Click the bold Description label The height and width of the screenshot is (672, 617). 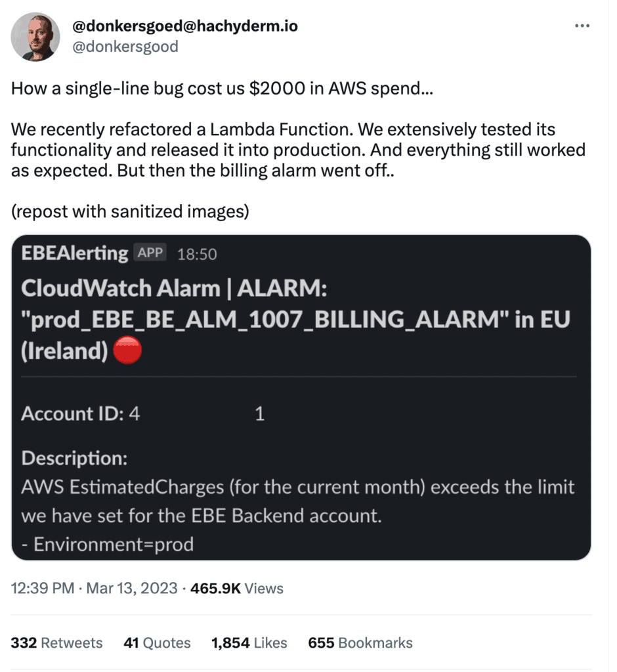74,458
